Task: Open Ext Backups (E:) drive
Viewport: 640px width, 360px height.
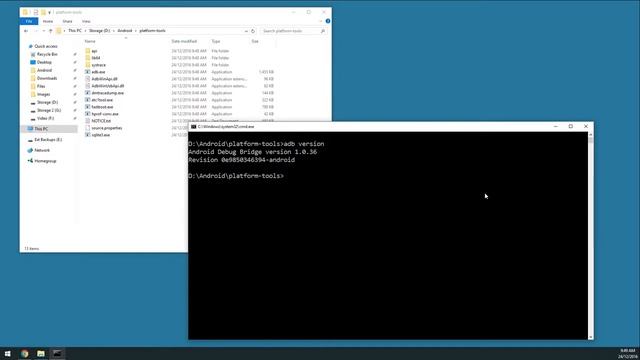Action: tap(48, 140)
